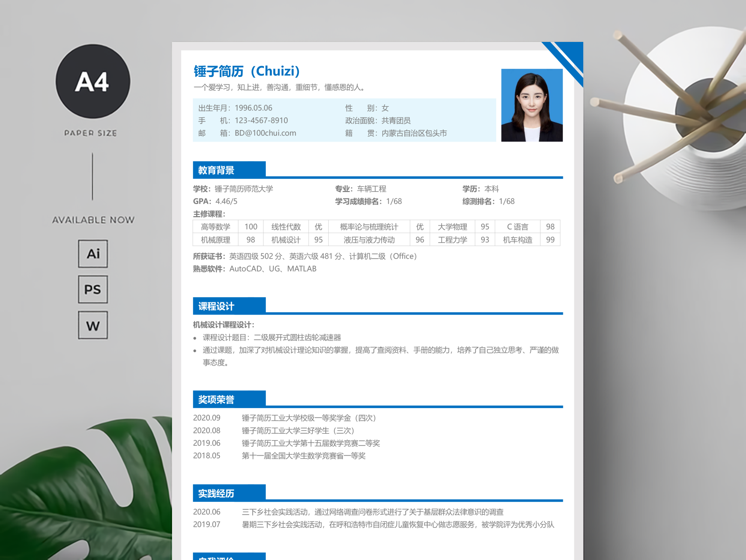Click the 工程力学 table cell
Screen dimensions: 746x560
(452, 239)
